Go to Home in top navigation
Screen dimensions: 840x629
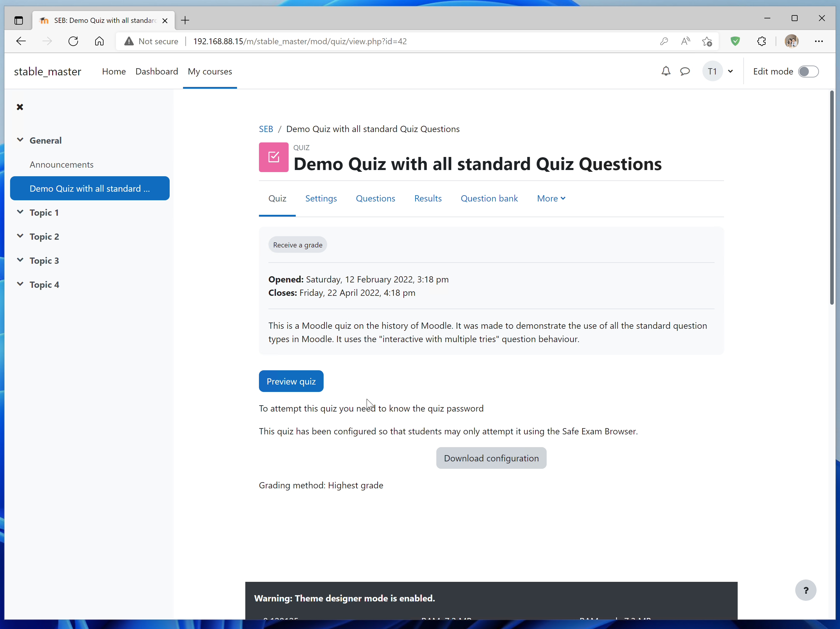[x=114, y=72]
